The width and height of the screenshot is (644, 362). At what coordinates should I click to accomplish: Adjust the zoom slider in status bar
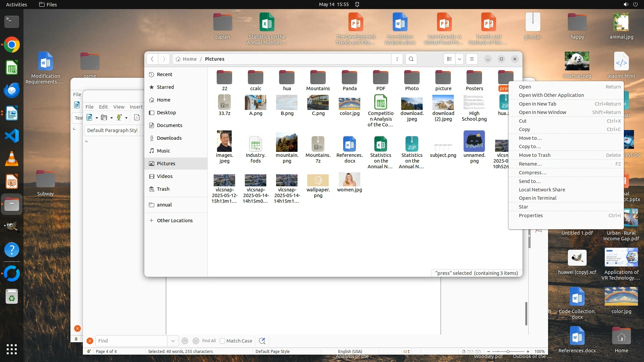[x=508, y=352]
